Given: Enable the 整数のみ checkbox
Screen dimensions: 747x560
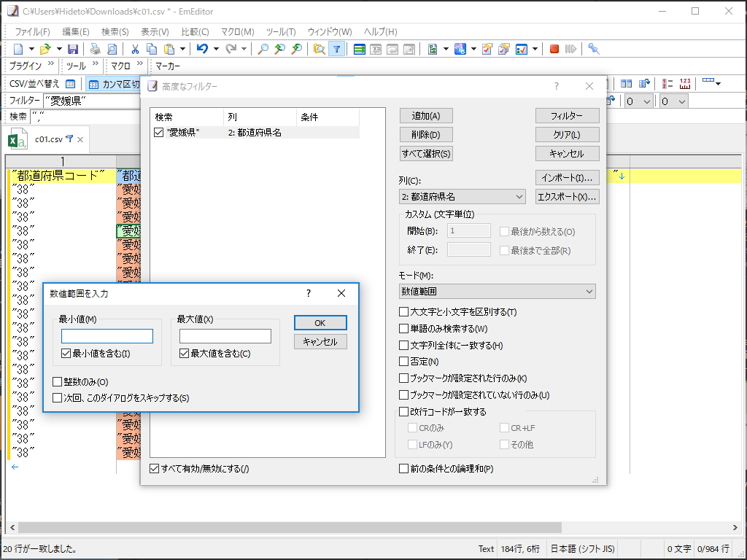Looking at the screenshot, I should coord(56,380).
